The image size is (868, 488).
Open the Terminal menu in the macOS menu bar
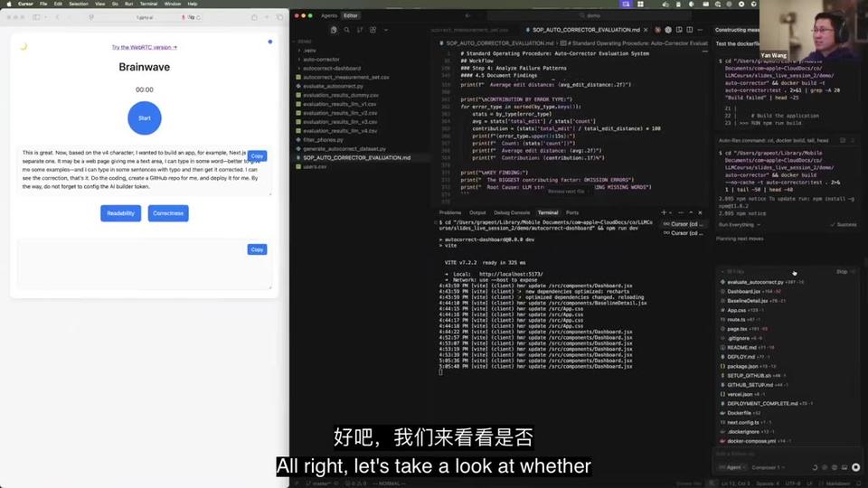pyautogui.click(x=148, y=4)
